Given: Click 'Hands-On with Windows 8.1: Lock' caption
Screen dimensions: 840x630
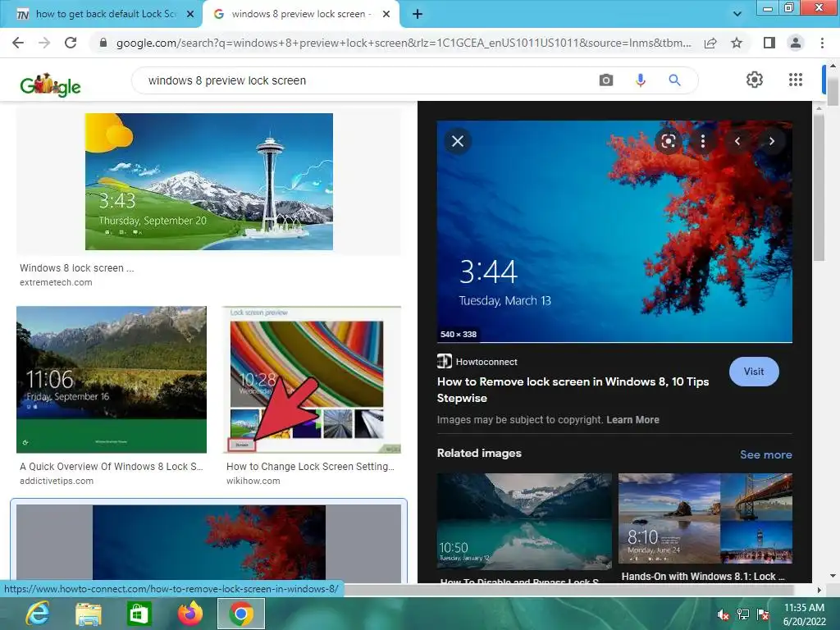Looking at the screenshot, I should [703, 577].
